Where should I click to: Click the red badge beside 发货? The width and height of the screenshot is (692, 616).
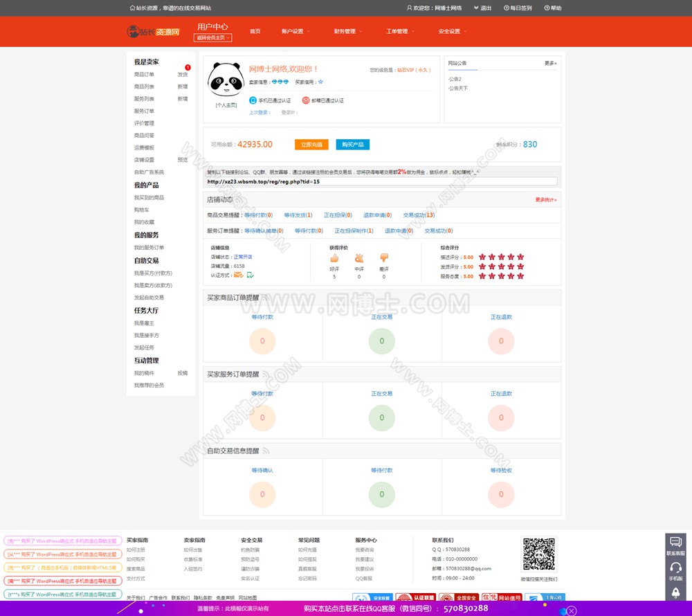pyautogui.click(x=188, y=68)
